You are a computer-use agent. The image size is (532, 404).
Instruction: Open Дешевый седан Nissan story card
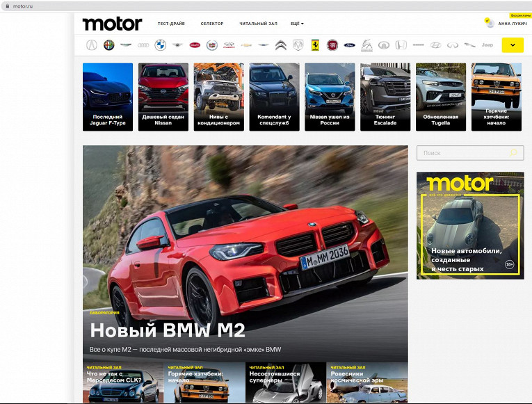tap(163, 97)
